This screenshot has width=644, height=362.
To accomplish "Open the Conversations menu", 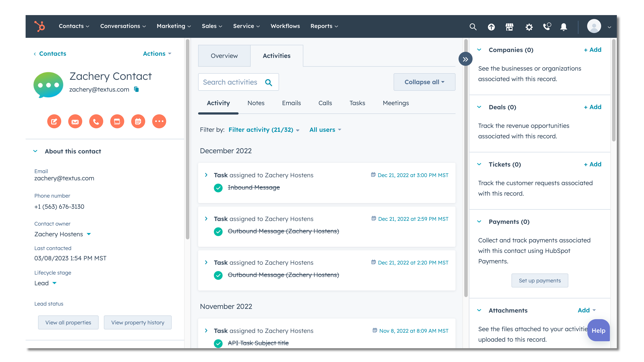I will pyautogui.click(x=123, y=26).
